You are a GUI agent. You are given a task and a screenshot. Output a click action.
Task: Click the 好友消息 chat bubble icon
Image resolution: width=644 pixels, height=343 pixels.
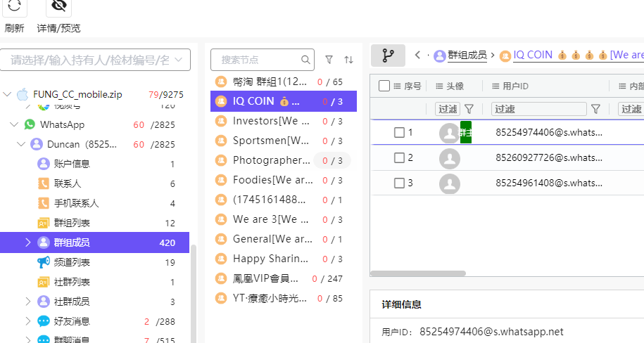point(44,321)
